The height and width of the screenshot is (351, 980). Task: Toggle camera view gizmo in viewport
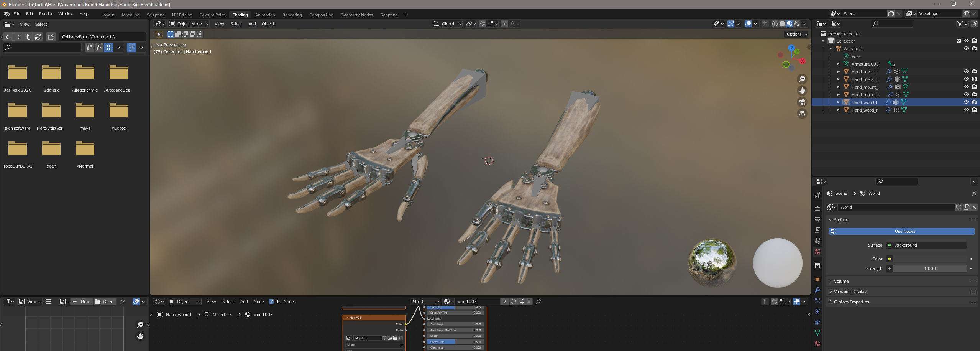[x=802, y=102]
